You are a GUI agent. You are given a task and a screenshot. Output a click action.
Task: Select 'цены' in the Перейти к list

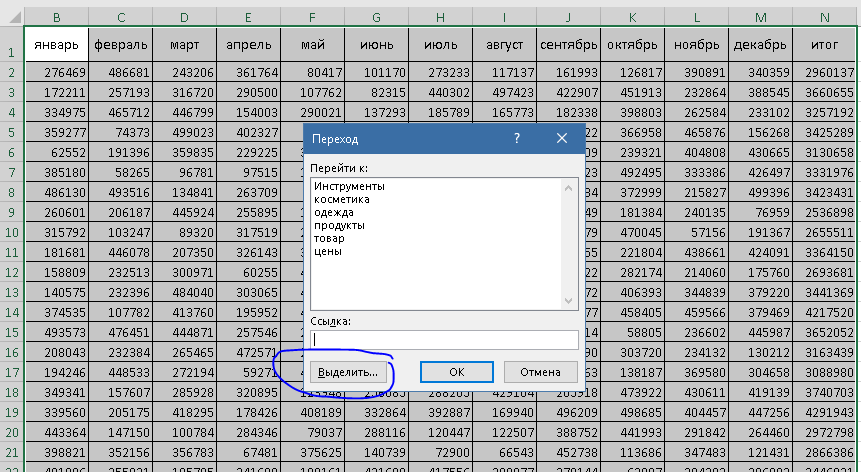point(327,251)
